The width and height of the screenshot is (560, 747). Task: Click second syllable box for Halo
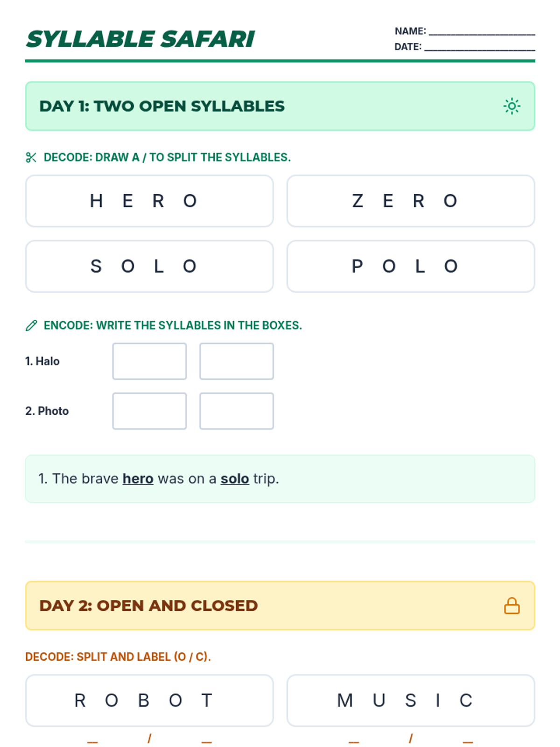click(237, 361)
